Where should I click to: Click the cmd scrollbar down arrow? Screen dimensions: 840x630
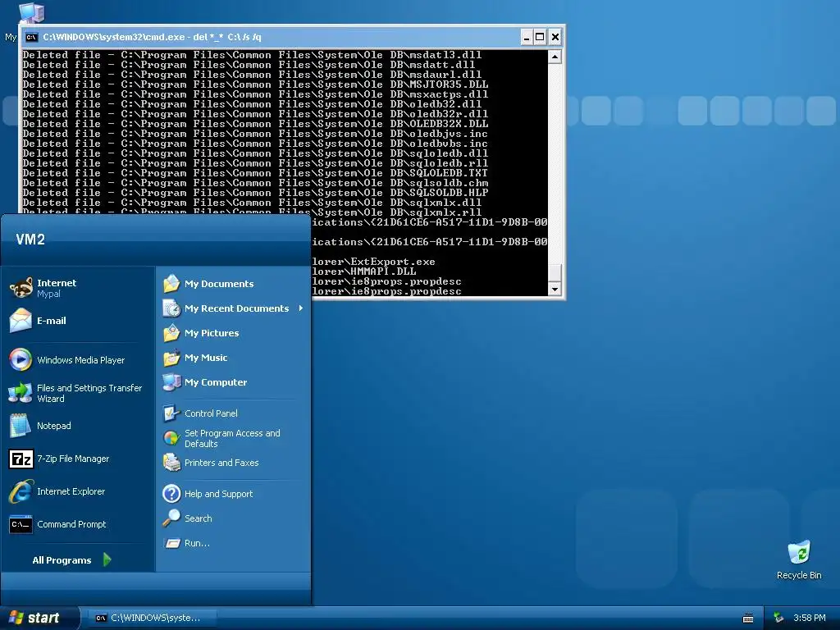coord(555,290)
